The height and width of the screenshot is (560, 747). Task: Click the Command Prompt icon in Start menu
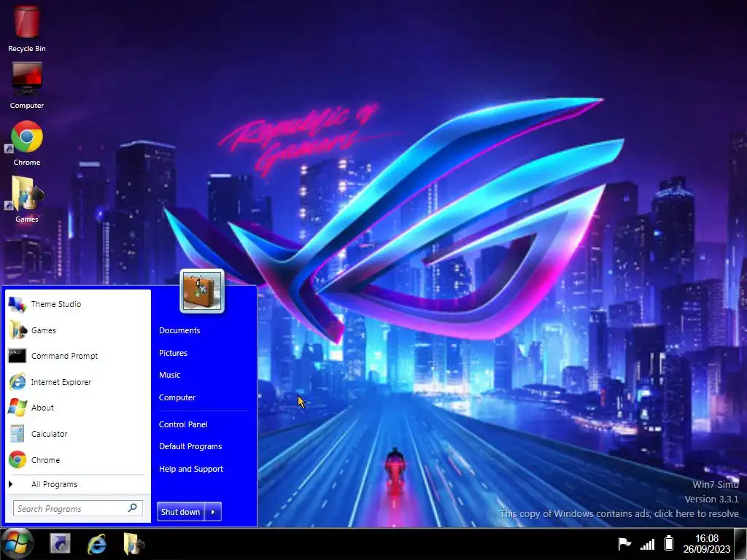[18, 356]
